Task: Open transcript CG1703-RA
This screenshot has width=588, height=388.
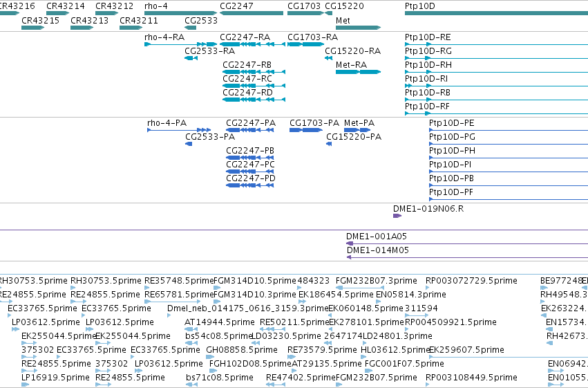Action: click(313, 37)
